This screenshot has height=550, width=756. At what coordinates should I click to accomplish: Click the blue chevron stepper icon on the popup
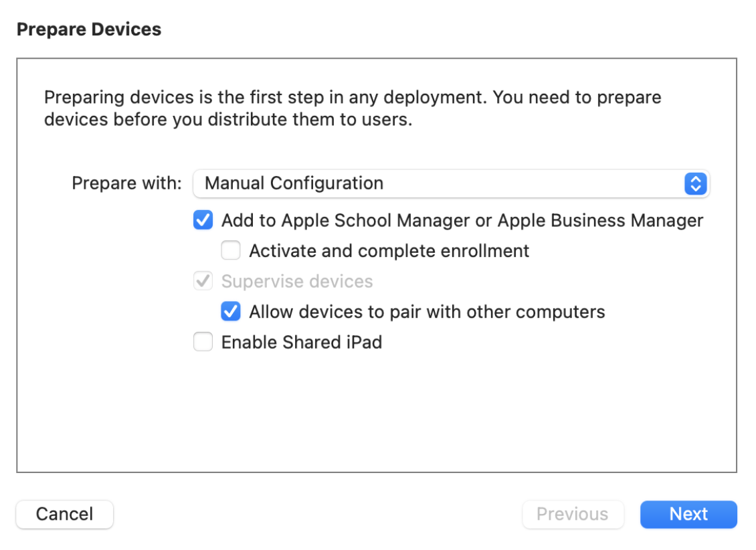click(x=696, y=183)
